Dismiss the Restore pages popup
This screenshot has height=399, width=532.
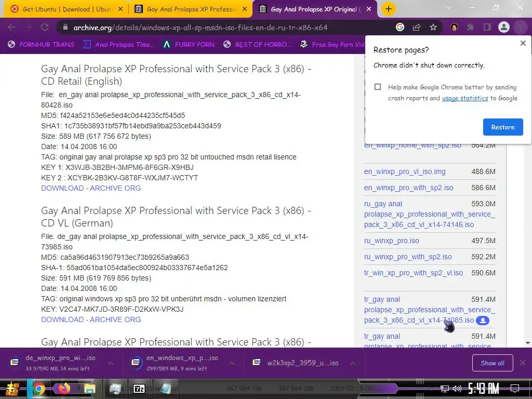click(x=523, y=43)
